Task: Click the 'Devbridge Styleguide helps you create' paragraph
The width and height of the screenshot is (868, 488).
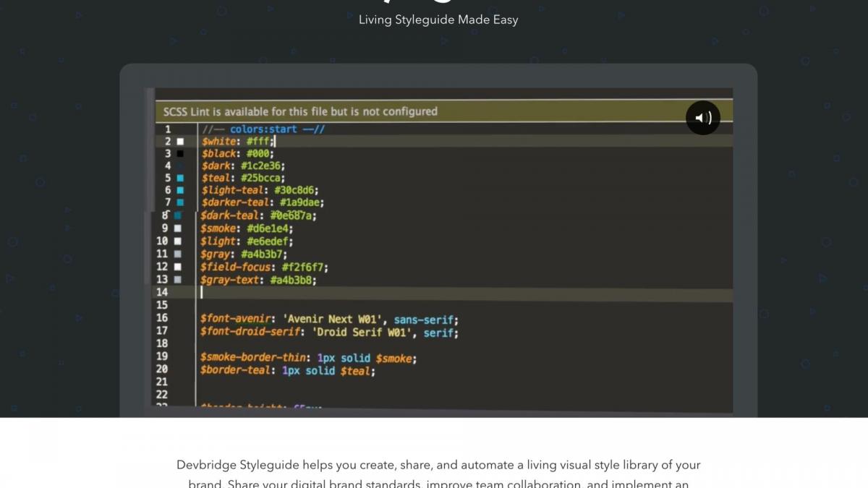Action: [438, 474]
